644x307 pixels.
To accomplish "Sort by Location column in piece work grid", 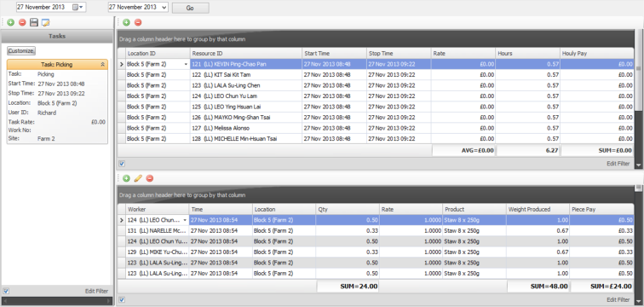I will pyautogui.click(x=284, y=209).
